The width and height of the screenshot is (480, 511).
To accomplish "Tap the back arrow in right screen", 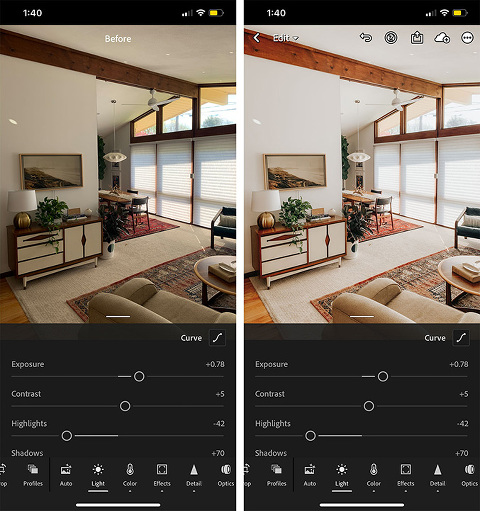I will 256,38.
